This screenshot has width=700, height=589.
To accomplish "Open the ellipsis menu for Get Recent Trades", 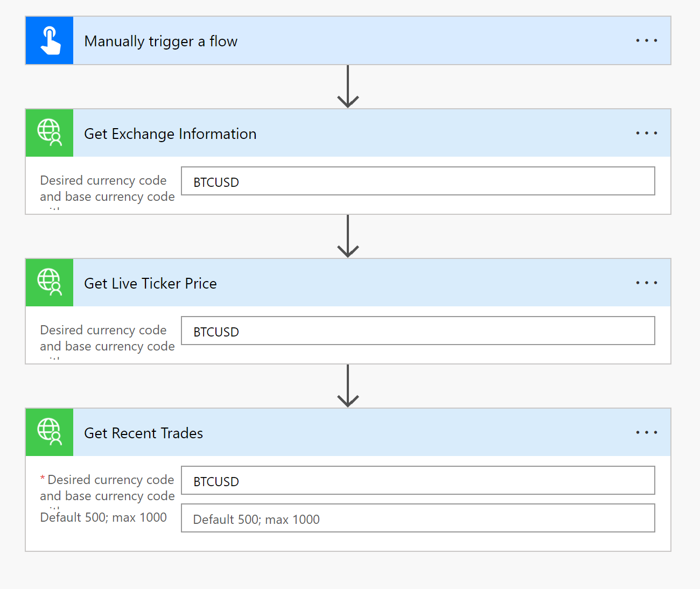I will coord(646,432).
